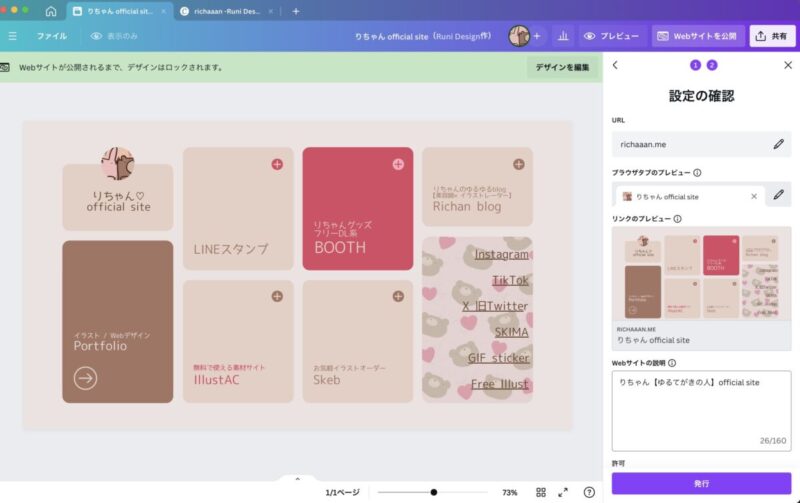Click X on the browser tab preview
This screenshot has width=800, height=503.
(754, 196)
